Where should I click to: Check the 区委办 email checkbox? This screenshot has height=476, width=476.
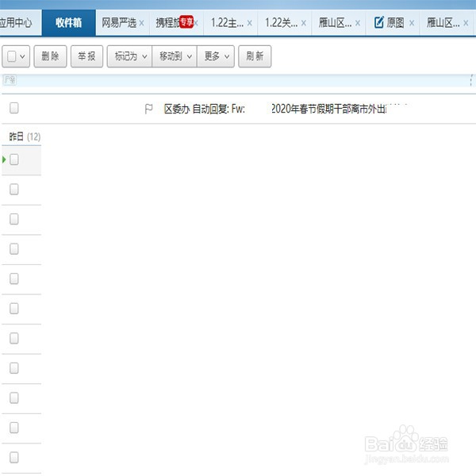tap(14, 108)
